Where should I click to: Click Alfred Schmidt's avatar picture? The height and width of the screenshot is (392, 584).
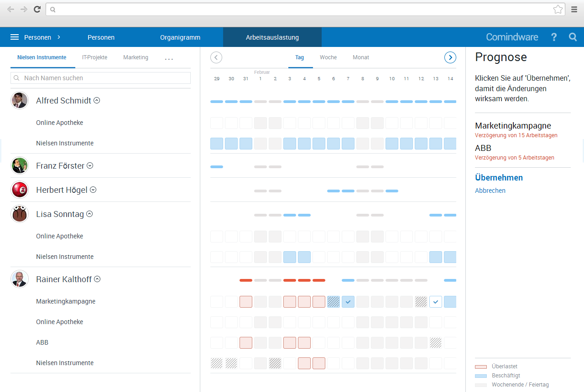click(x=20, y=100)
